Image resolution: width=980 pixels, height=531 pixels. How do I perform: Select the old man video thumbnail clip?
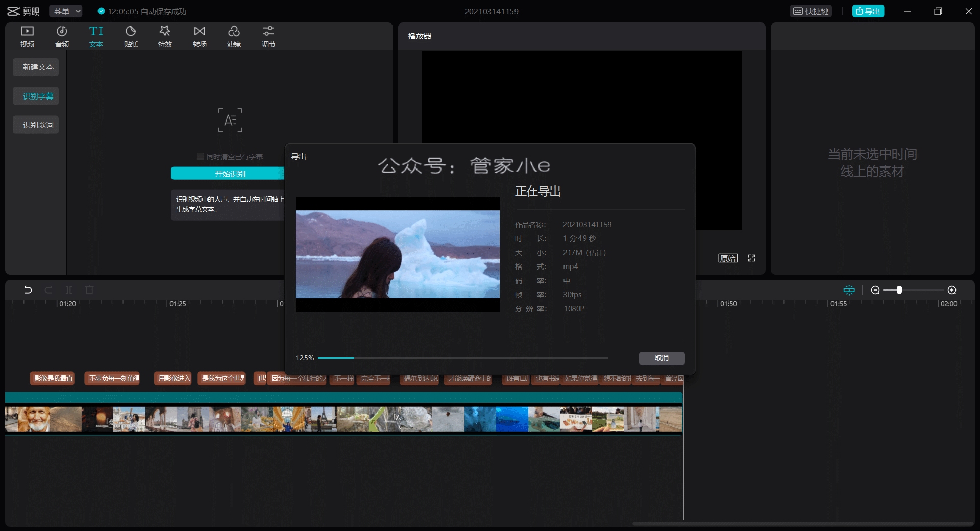34,419
